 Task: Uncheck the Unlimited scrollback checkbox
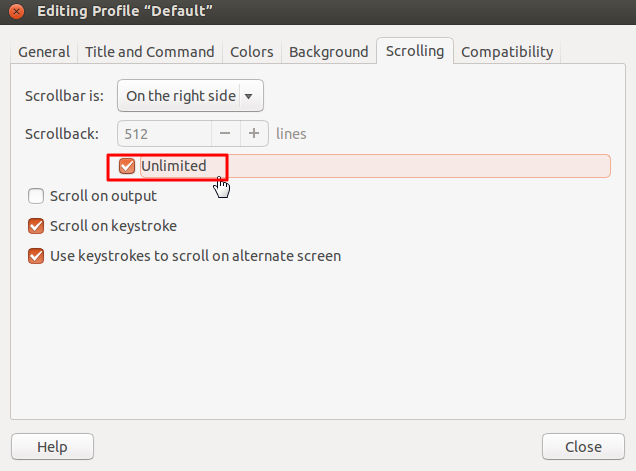(x=127, y=166)
